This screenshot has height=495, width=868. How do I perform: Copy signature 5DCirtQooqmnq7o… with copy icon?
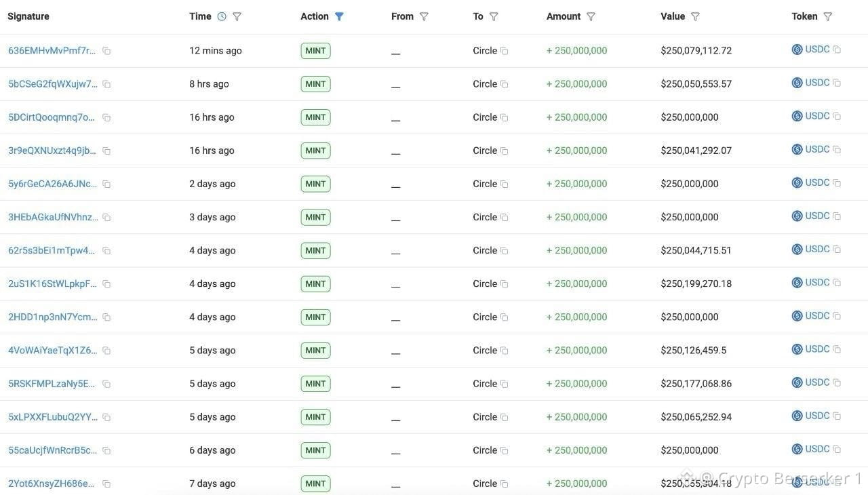[106, 117]
